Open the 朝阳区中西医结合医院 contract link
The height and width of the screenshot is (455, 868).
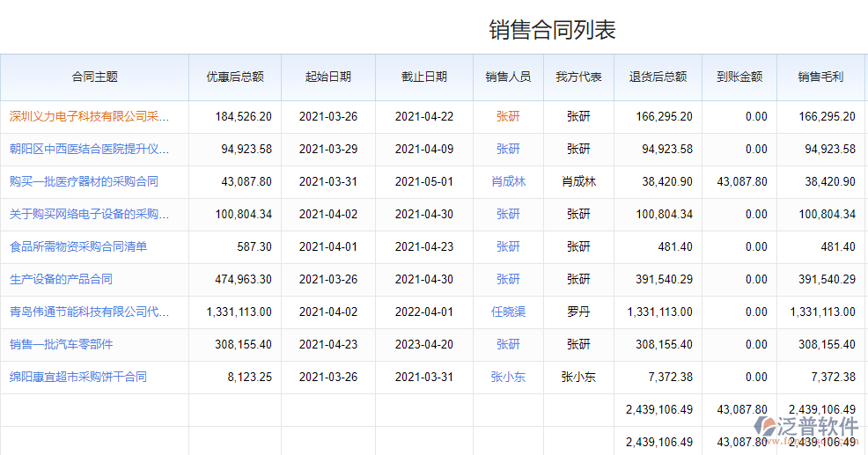[x=88, y=149]
